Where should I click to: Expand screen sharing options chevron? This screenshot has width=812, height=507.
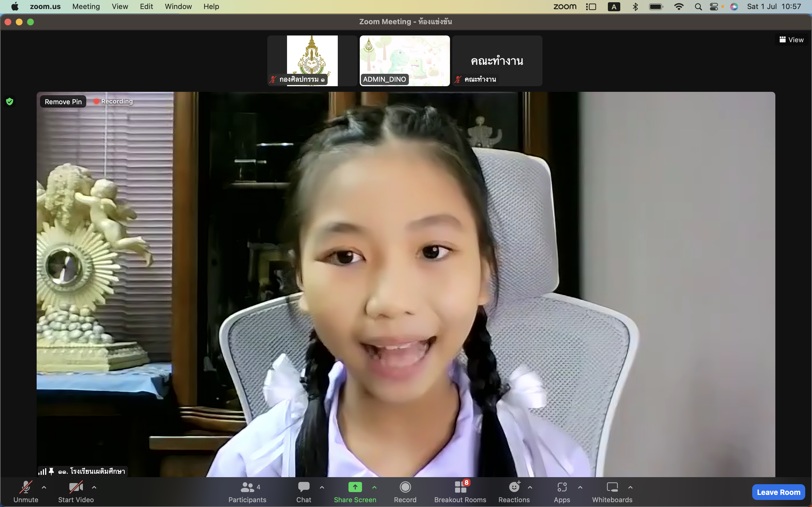coord(374,488)
